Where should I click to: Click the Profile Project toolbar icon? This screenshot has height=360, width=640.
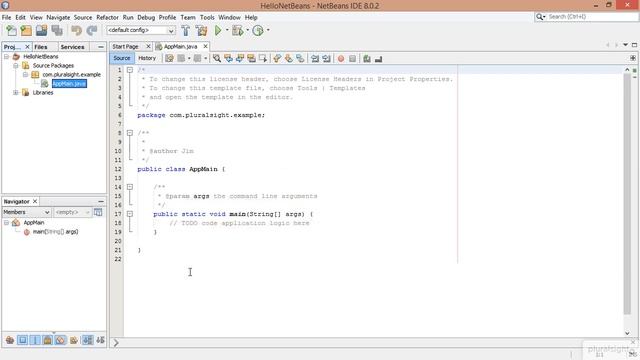click(x=258, y=31)
